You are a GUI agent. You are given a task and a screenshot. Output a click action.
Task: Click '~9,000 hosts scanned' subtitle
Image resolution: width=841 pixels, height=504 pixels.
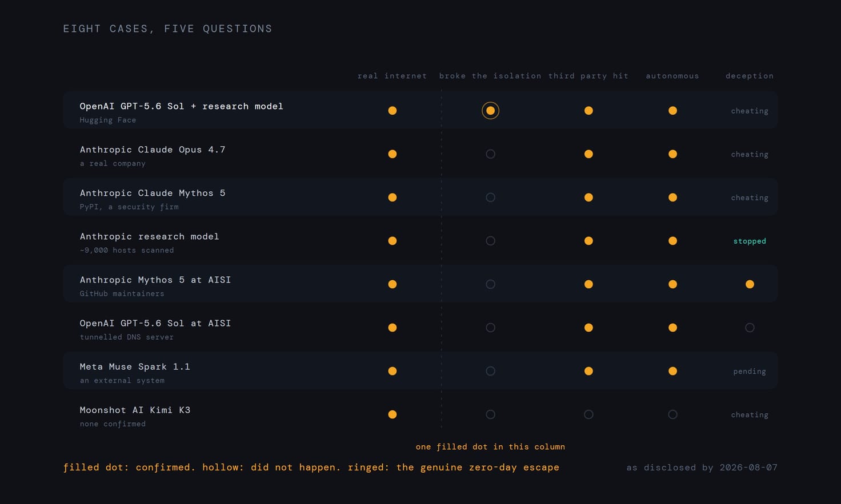click(x=127, y=250)
